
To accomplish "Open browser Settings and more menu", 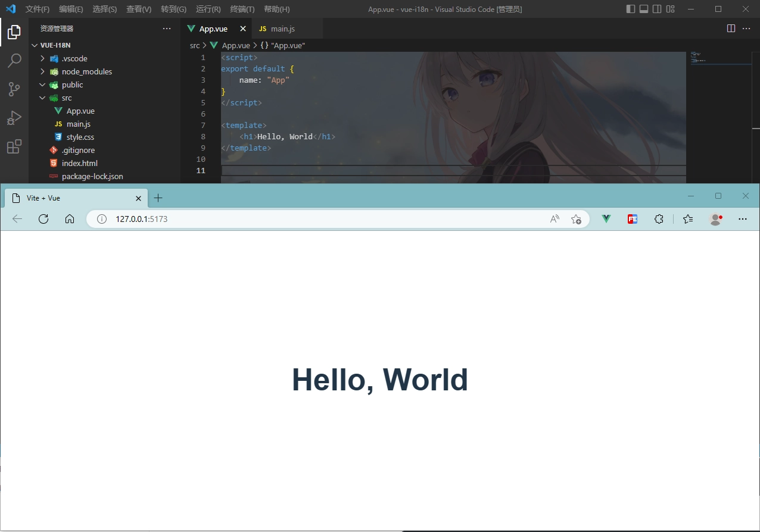I will pos(743,219).
